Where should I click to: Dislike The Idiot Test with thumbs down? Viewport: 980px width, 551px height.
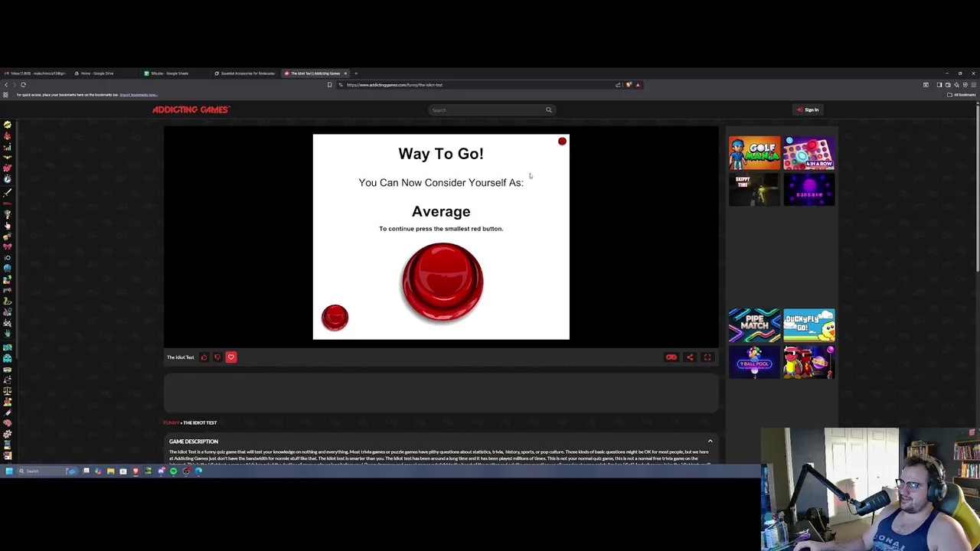pyautogui.click(x=217, y=357)
